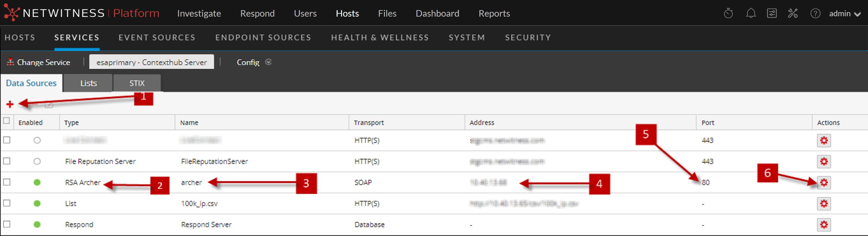Check the RSA Archer row checkbox
This screenshot has height=236, width=868.
7,182
